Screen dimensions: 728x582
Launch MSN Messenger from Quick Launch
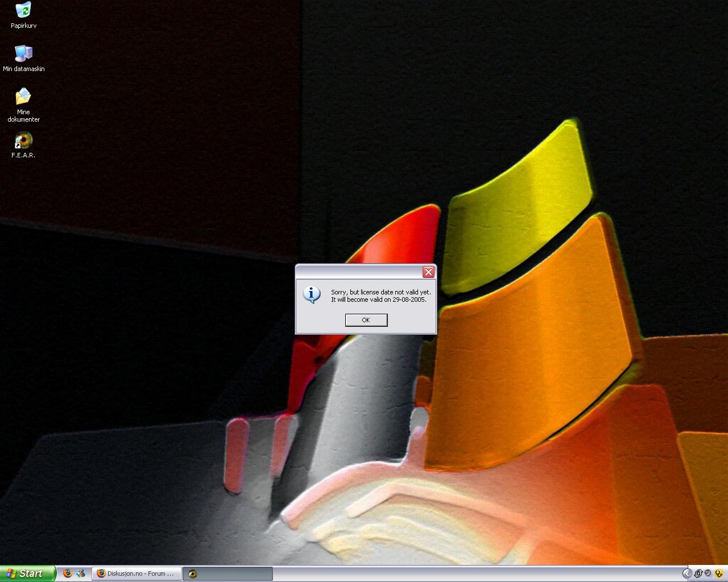pyautogui.click(x=81, y=573)
